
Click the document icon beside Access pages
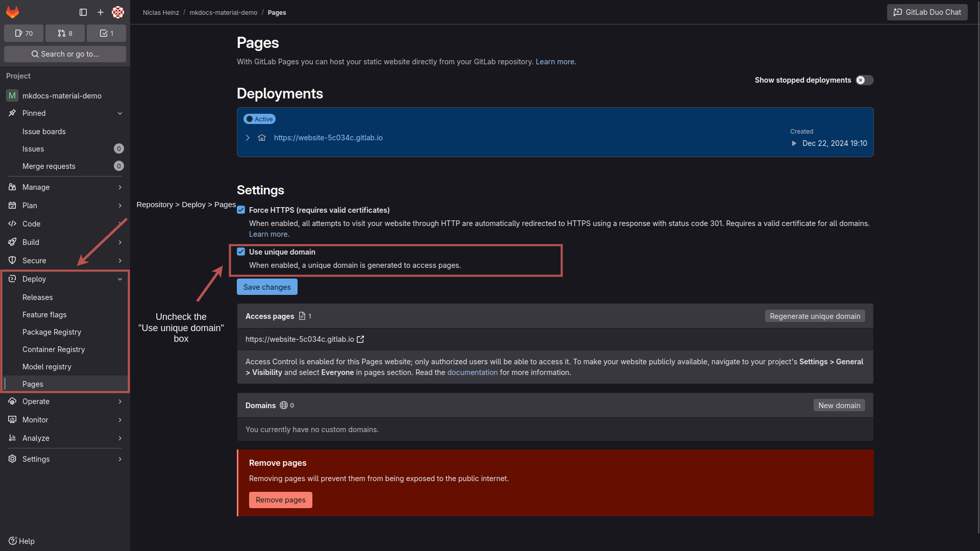pyautogui.click(x=302, y=316)
